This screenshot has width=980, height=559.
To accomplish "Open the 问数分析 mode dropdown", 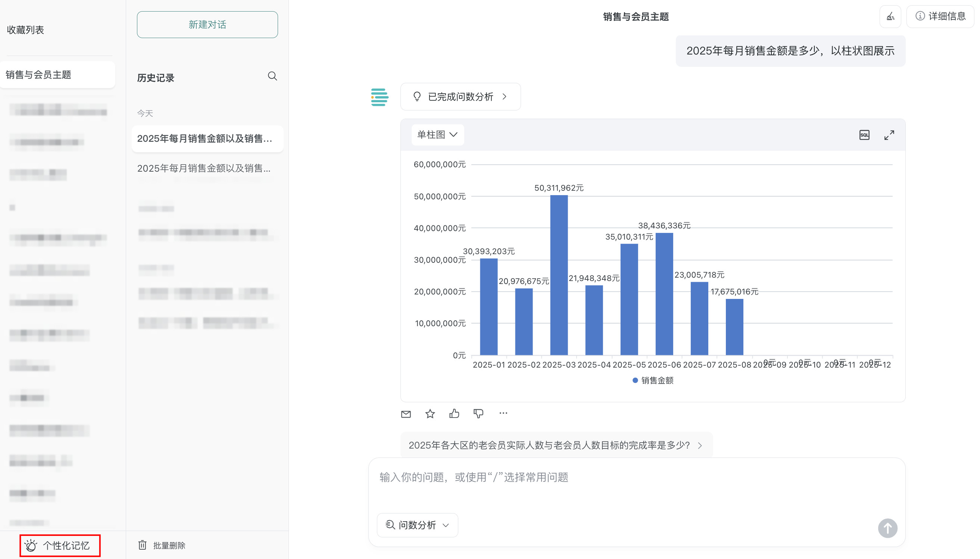I will (417, 525).
